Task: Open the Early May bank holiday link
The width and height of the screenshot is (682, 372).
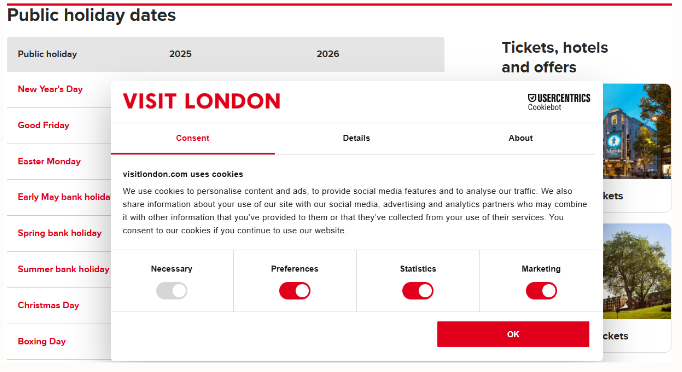Action: pos(64,197)
